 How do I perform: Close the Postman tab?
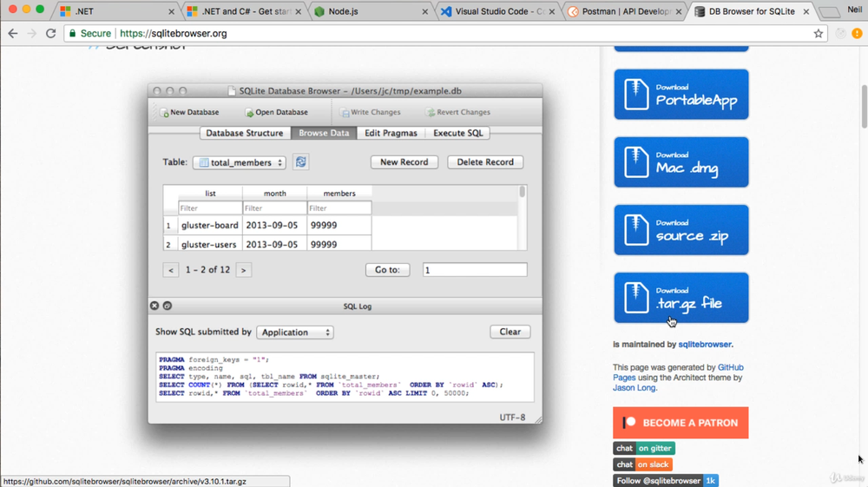[x=679, y=11]
